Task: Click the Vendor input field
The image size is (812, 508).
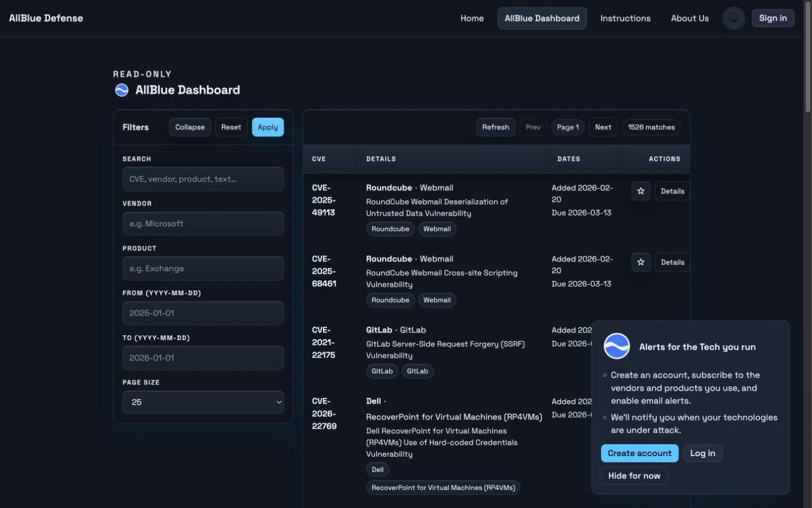Action: (203, 223)
